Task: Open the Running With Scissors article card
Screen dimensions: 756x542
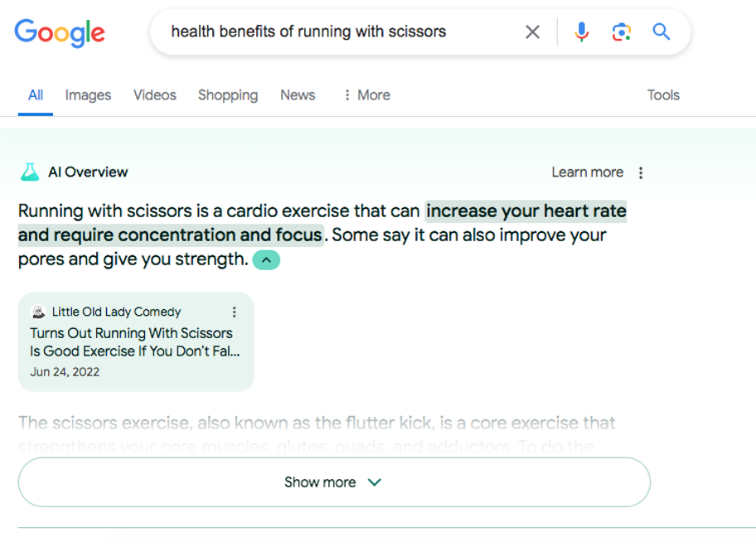Action: tap(133, 342)
